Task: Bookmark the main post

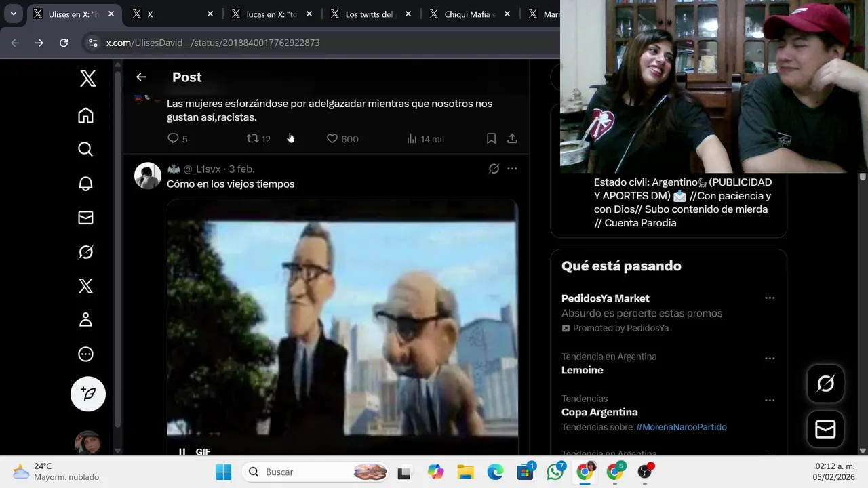Action: pos(491,138)
